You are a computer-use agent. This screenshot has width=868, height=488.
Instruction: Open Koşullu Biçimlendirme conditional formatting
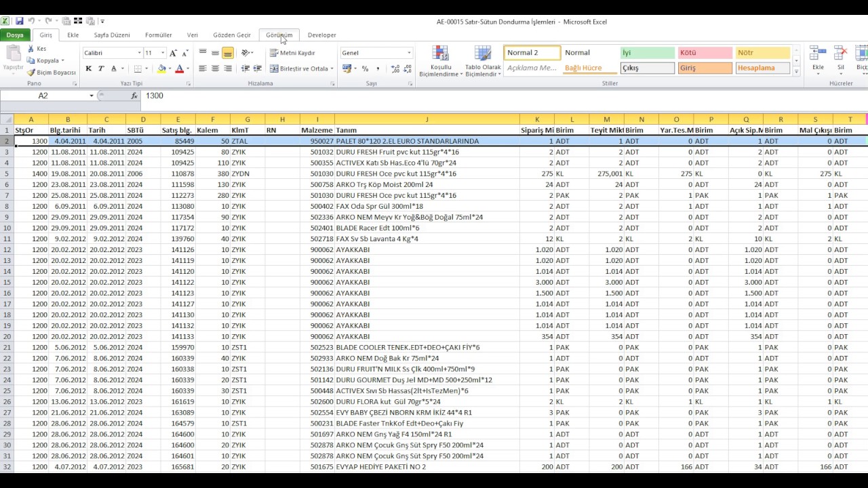[441, 62]
